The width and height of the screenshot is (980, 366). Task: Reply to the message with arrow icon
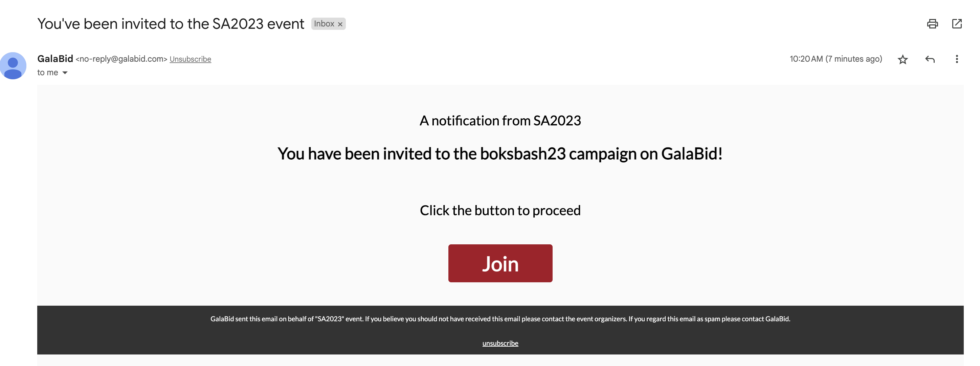tap(930, 59)
